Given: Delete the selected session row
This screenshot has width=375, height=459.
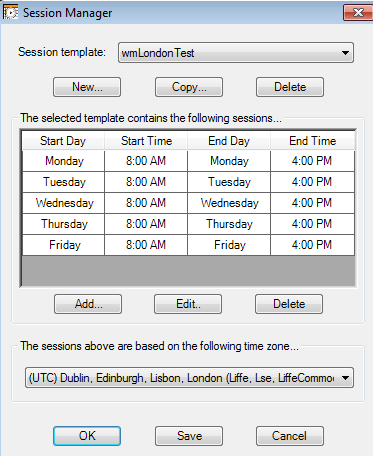Looking at the screenshot, I should coord(289,304).
